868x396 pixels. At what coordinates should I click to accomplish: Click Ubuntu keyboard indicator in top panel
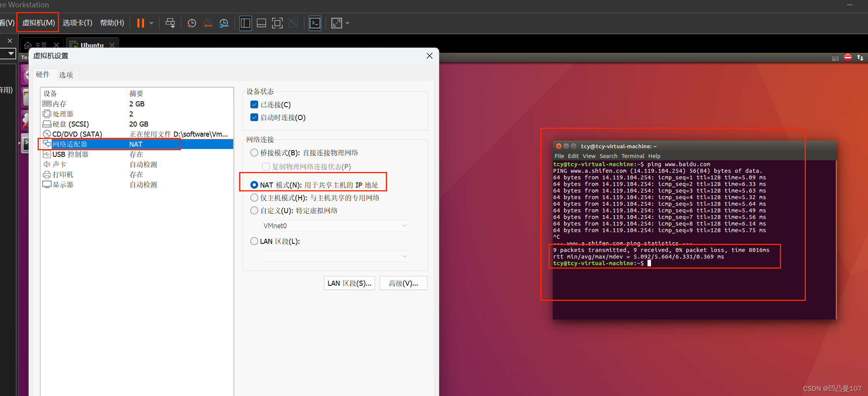(x=835, y=58)
